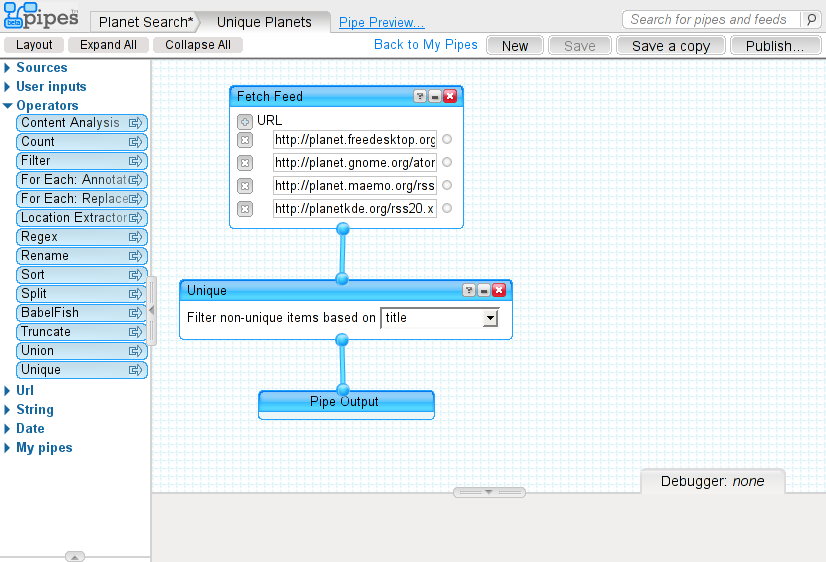Go Back to My Pipes
The image size is (826, 562).
426,45
